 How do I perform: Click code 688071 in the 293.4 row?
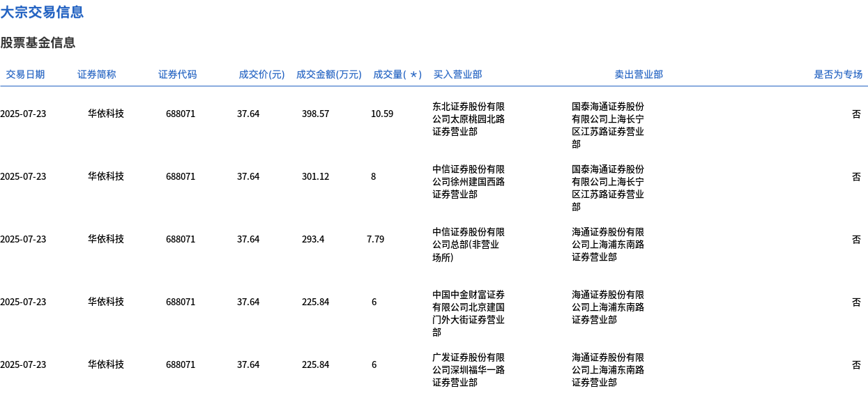tap(181, 239)
